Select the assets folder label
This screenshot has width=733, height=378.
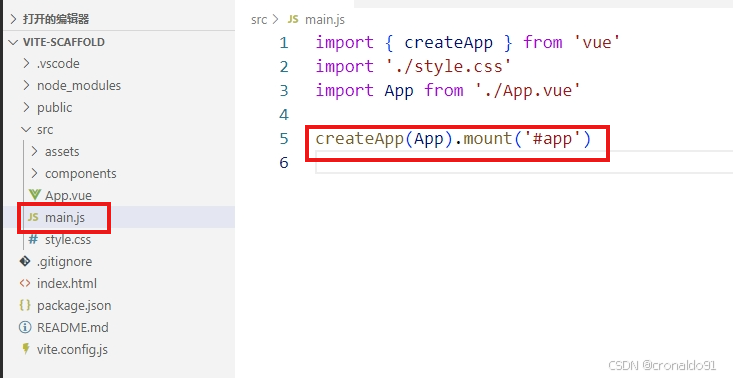[62, 151]
